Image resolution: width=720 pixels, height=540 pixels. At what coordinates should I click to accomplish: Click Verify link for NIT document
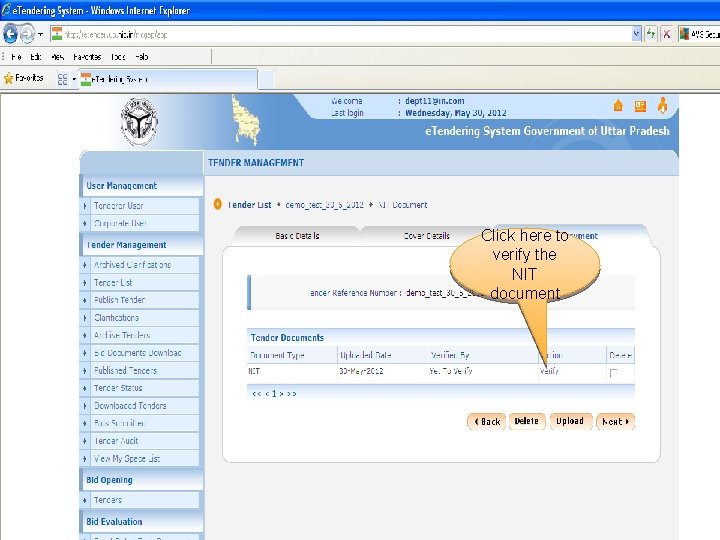[x=549, y=371]
